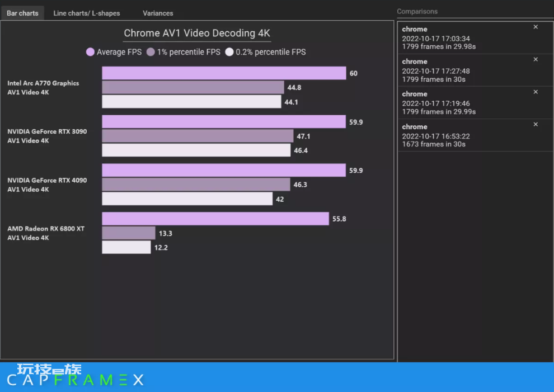Screen dimensions: 554x392
Task: Toggle the Average FPS legend dot
Action: 90,52
